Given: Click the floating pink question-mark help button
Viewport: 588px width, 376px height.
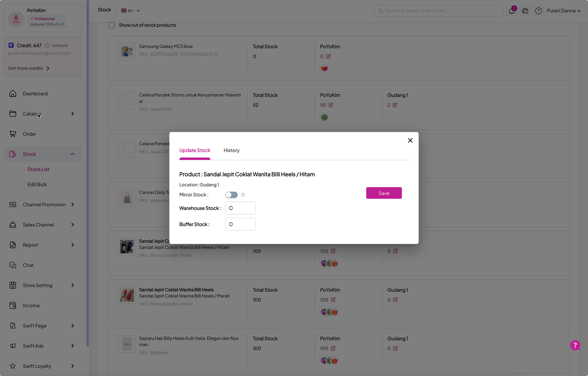Looking at the screenshot, I should point(575,345).
